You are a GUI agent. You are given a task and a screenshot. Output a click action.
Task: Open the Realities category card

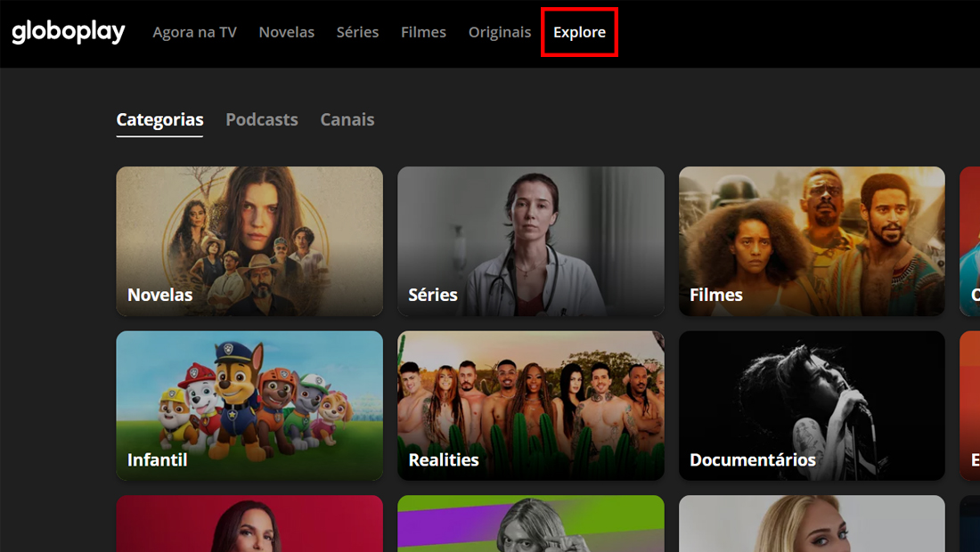[531, 406]
